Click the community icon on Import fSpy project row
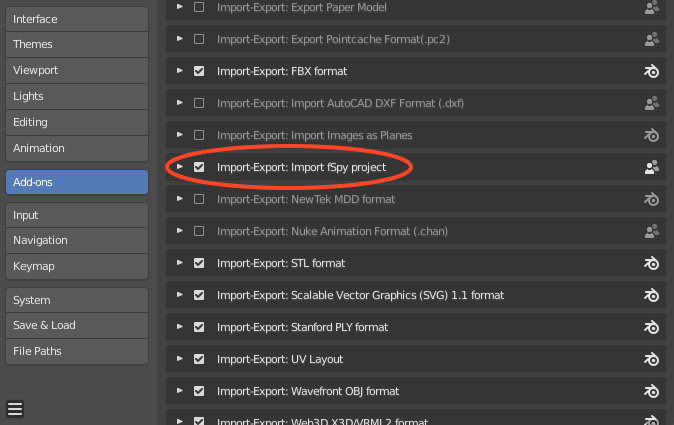 point(652,167)
